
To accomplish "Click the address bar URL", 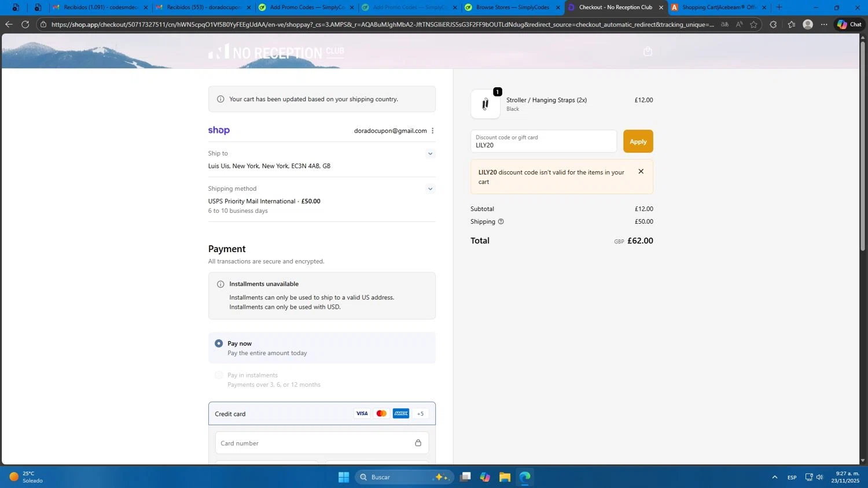I will pos(382,24).
